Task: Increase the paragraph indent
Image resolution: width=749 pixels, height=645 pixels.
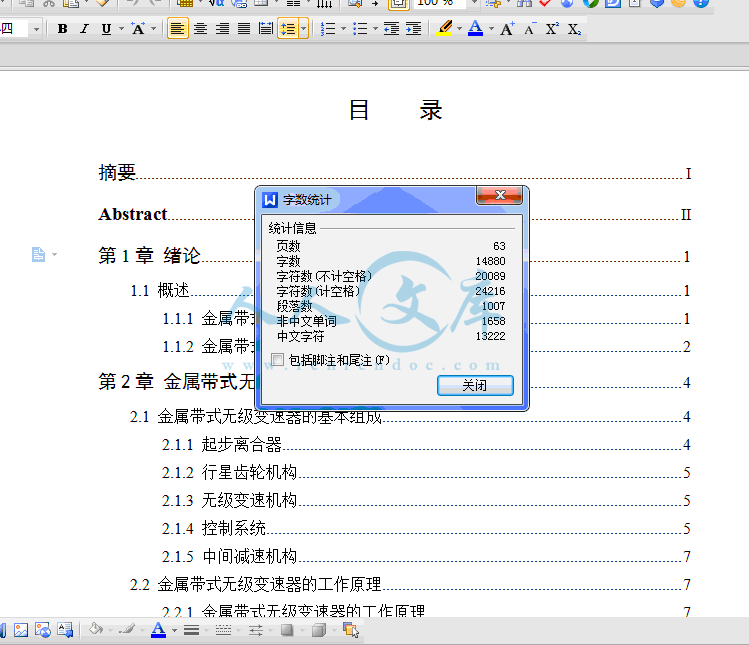Action: click(x=414, y=29)
